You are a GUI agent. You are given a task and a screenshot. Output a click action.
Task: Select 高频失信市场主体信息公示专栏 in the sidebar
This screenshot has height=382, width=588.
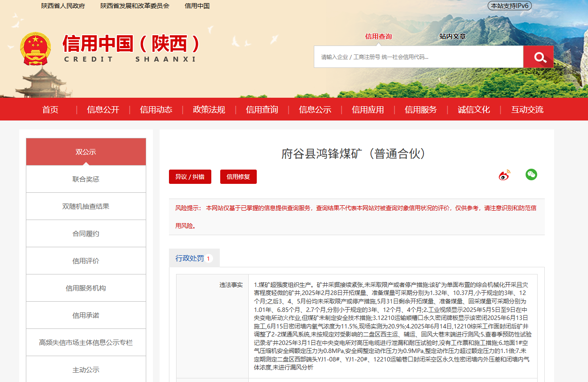tap(86, 342)
